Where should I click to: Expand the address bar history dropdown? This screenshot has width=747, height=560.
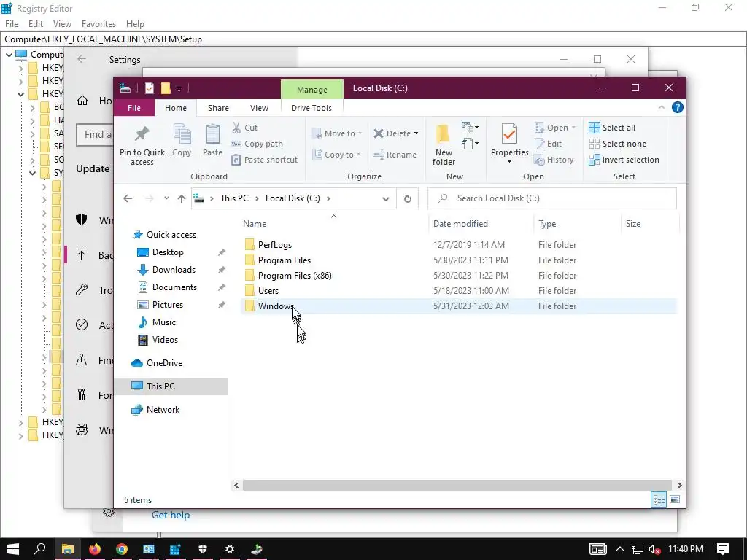pos(386,199)
